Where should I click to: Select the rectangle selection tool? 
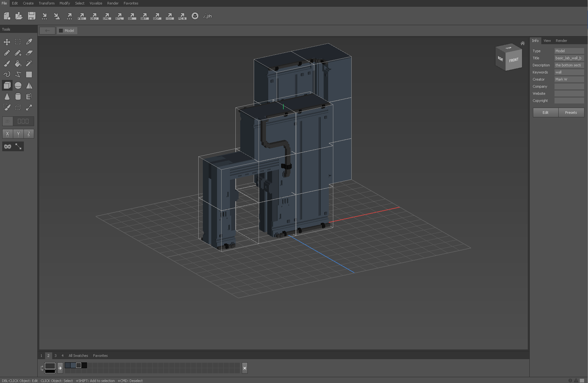pos(18,42)
